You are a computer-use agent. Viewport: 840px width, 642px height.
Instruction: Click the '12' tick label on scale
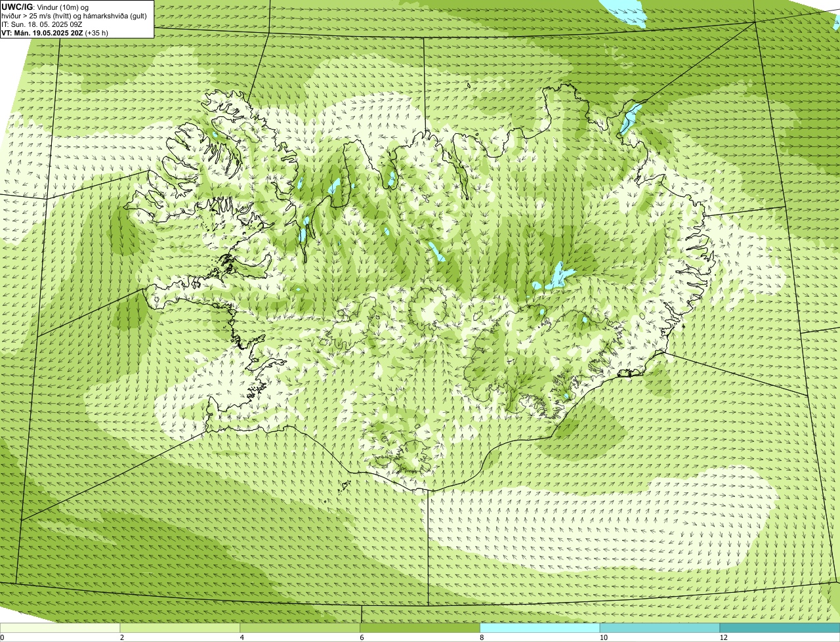723,637
